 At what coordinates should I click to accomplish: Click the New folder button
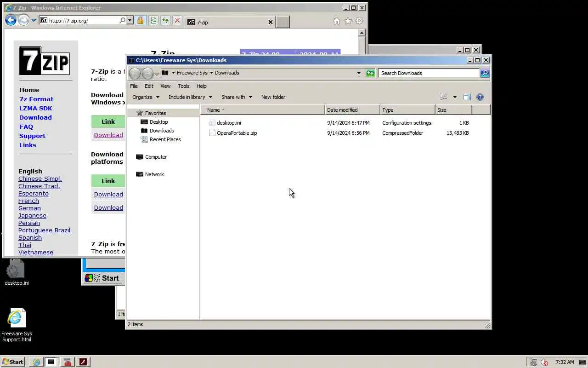coord(273,97)
